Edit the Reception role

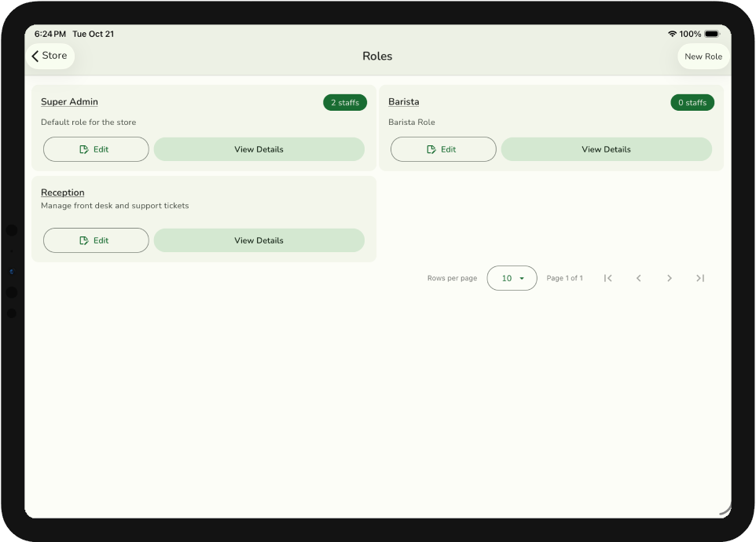point(96,240)
